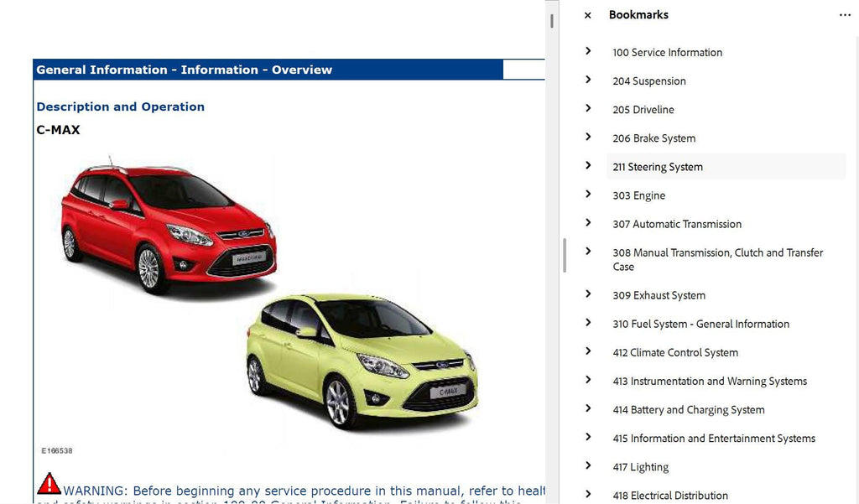The width and height of the screenshot is (859, 504).
Task: Go to 415 Information and Entertainment Systems
Action: click(714, 439)
